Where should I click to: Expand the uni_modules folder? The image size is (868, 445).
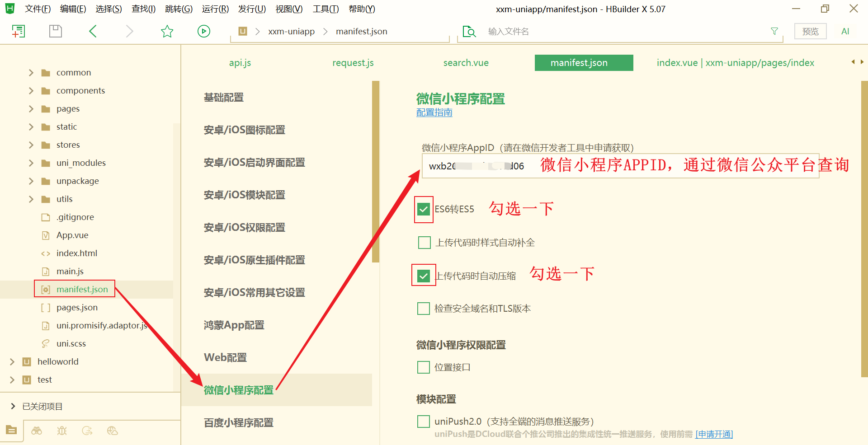pyautogui.click(x=31, y=163)
